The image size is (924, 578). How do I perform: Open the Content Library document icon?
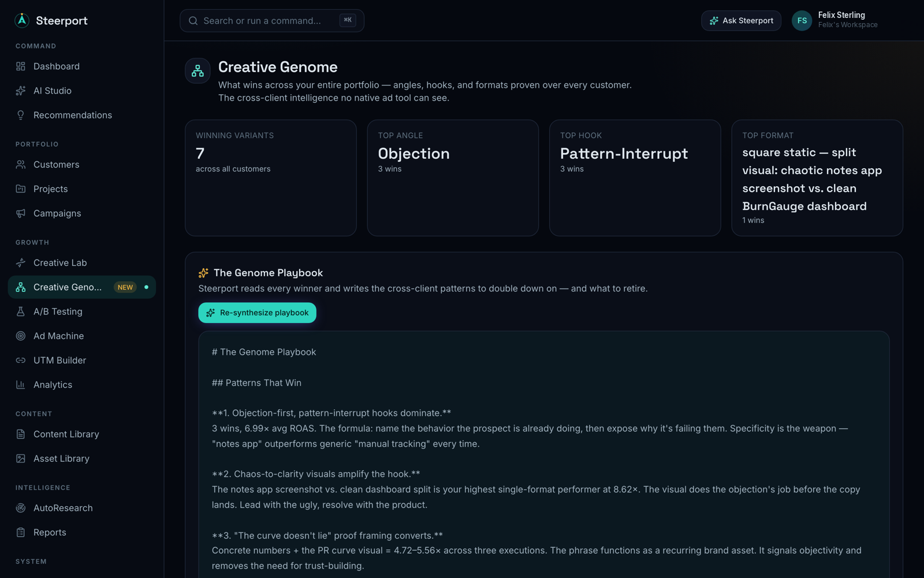click(21, 434)
